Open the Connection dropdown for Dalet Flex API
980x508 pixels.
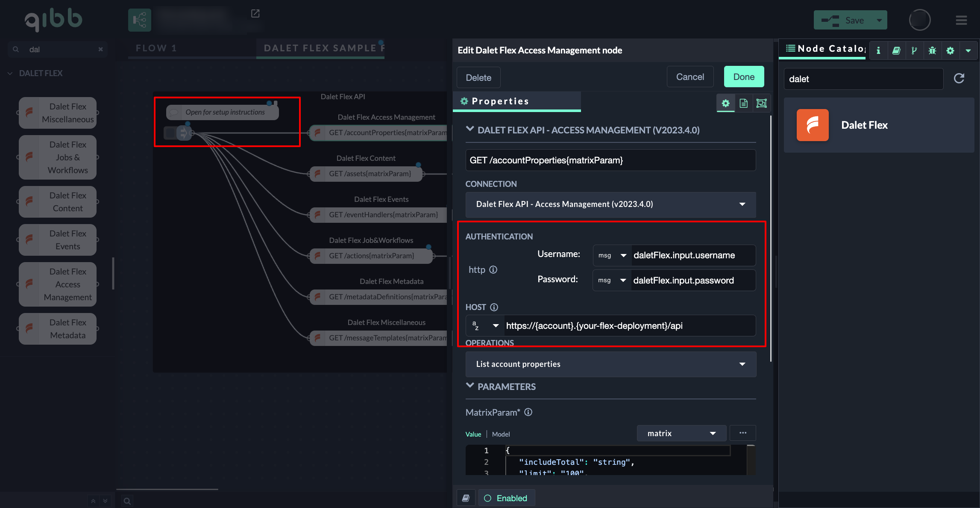pos(610,204)
